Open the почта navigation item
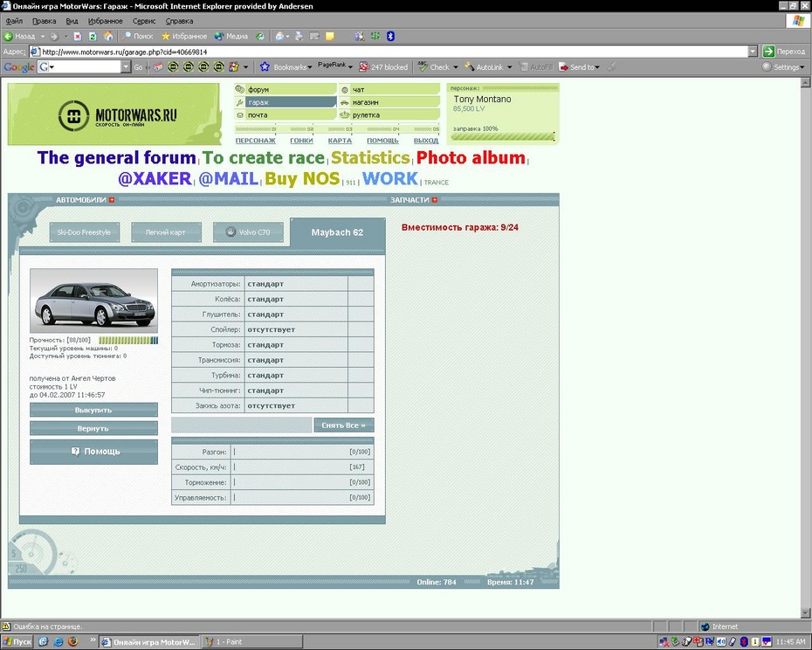812x650 pixels. click(286, 115)
